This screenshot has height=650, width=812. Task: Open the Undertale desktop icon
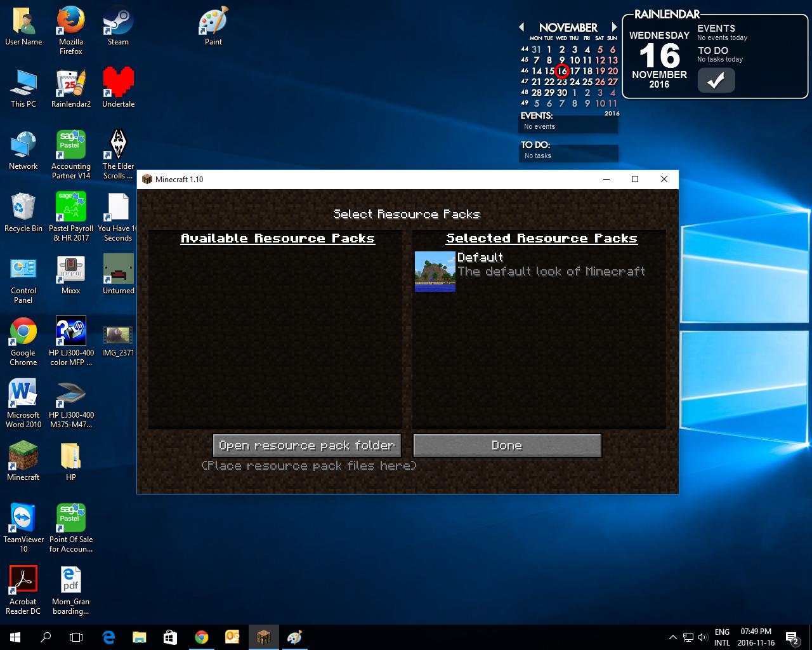click(x=119, y=83)
